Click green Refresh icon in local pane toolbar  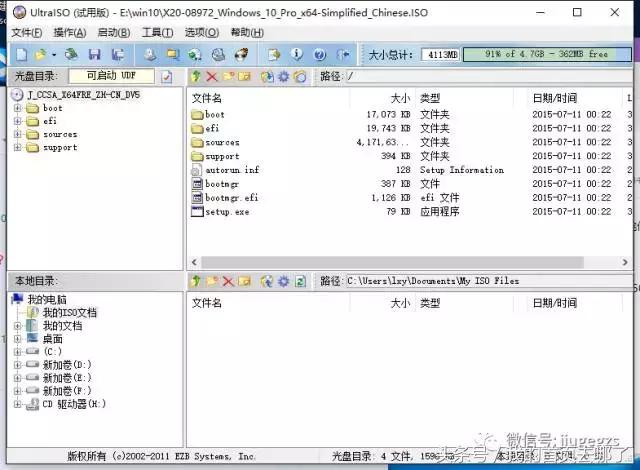coord(300,281)
